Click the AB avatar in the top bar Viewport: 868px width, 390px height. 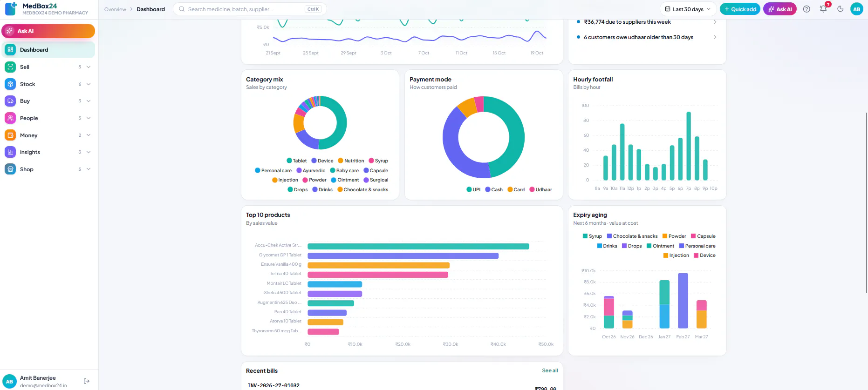click(856, 9)
